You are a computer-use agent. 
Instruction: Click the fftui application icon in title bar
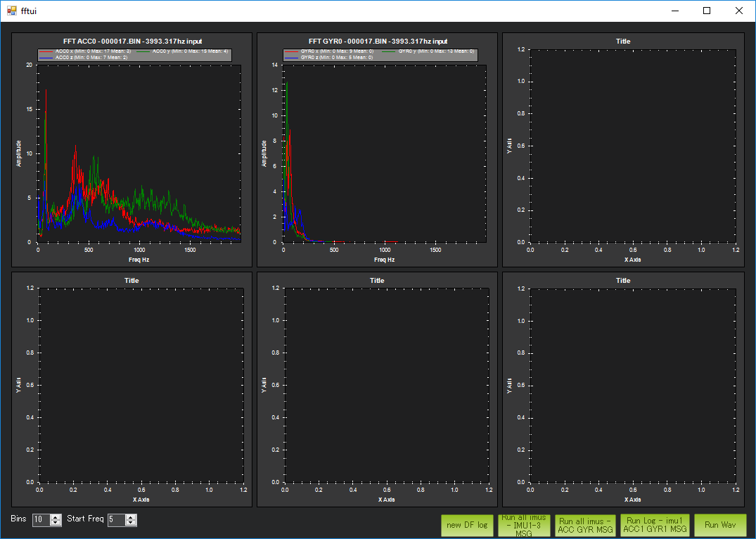pos(12,11)
